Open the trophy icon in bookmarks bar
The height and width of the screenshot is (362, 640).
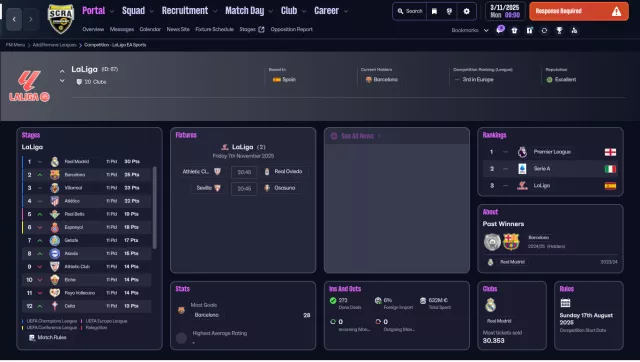tap(559, 30)
